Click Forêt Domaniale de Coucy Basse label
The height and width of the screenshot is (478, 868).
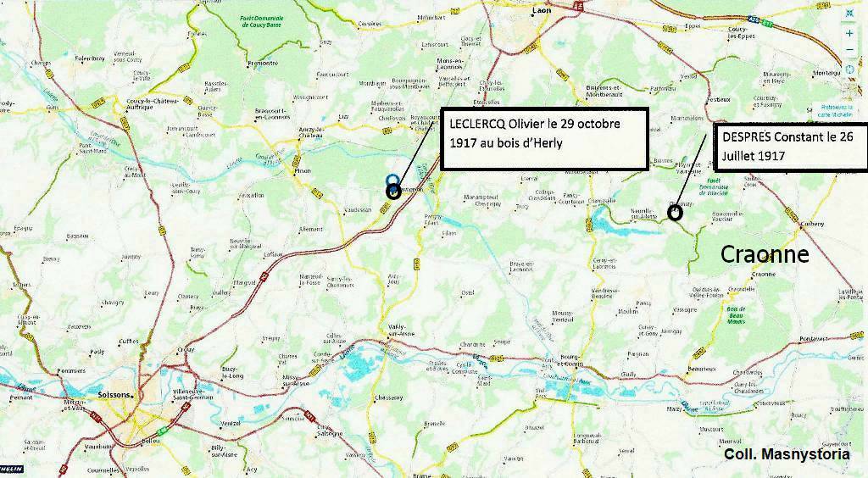click(x=261, y=21)
